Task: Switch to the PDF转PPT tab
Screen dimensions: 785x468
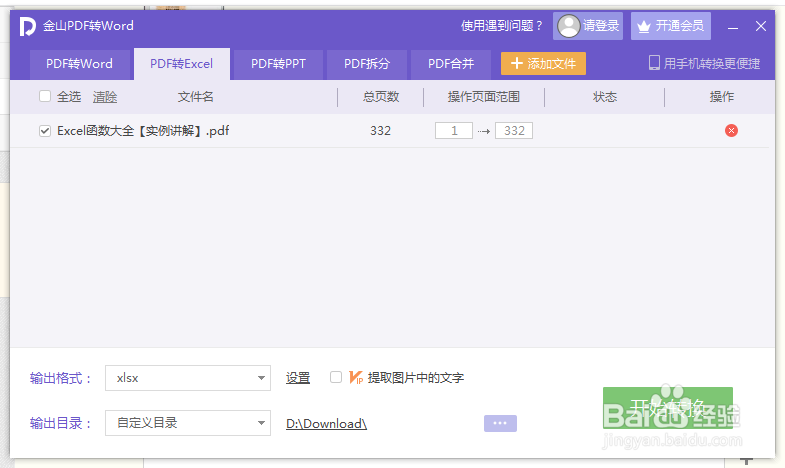Action: tap(278, 64)
